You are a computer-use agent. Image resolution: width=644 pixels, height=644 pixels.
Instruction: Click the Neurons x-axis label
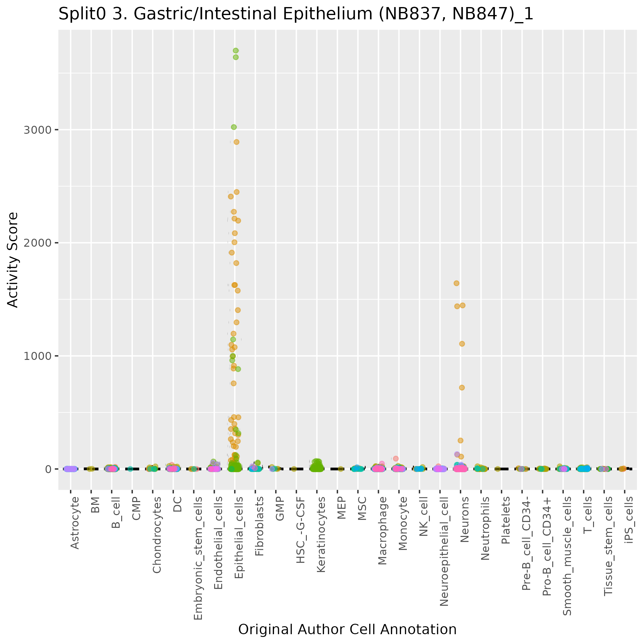465,519
